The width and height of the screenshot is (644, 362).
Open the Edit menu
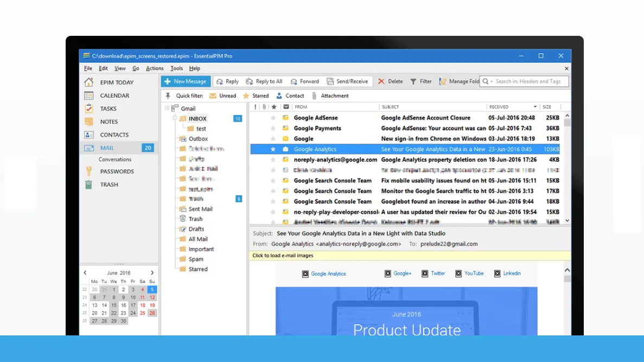[x=103, y=68]
